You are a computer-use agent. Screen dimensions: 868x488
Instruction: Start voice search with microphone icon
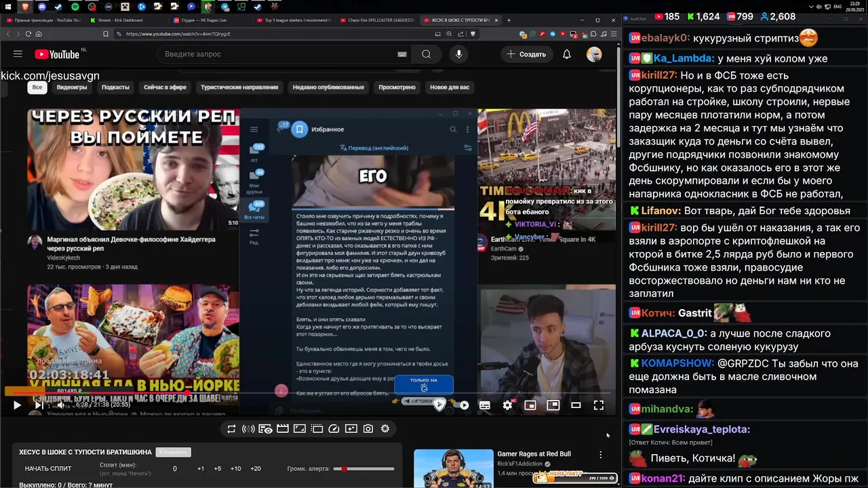click(459, 54)
